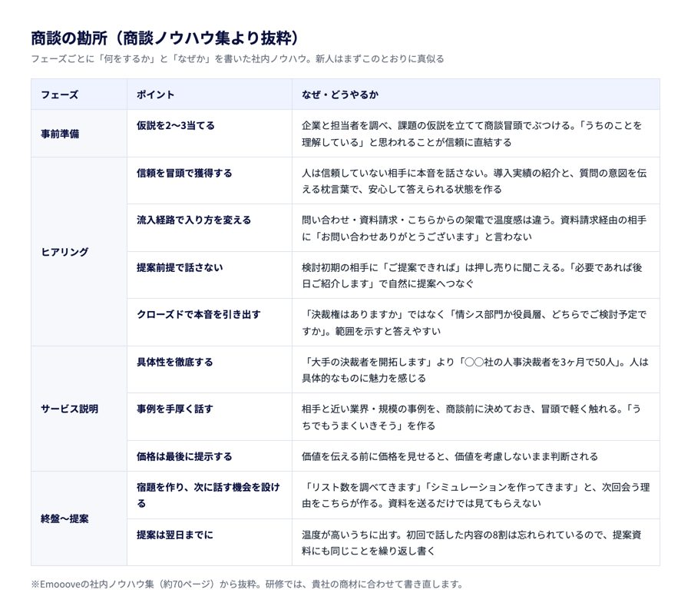Click the subtitle beginning フェーズごとに「何をするか」
691x616 pixels.
click(x=237, y=58)
